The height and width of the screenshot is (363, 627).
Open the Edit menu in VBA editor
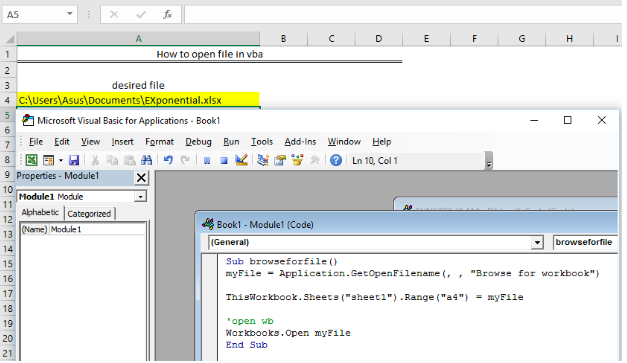62,142
